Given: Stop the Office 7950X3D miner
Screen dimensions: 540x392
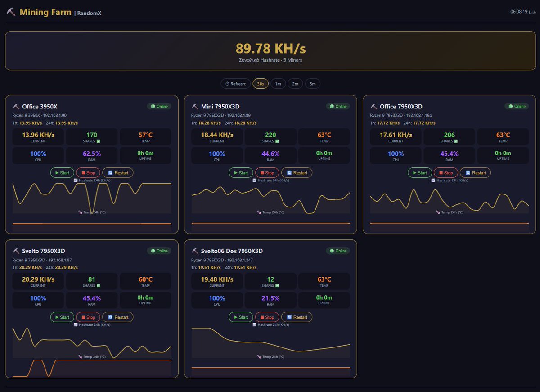Looking at the screenshot, I should coord(446,172).
